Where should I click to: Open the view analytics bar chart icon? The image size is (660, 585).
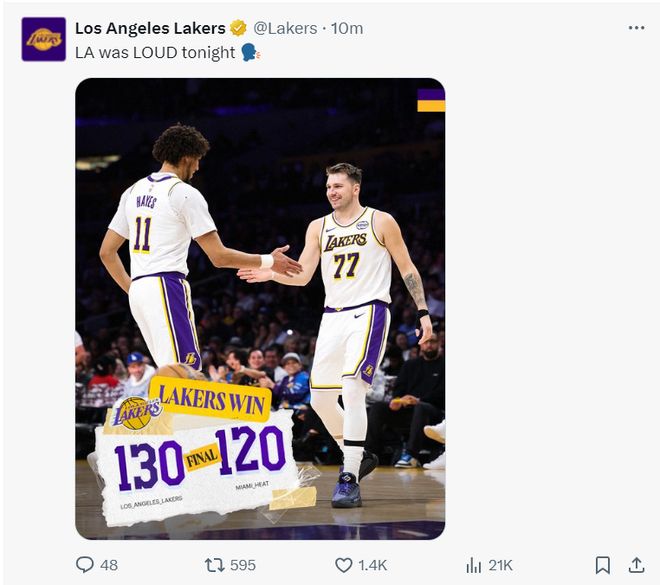tap(473, 565)
